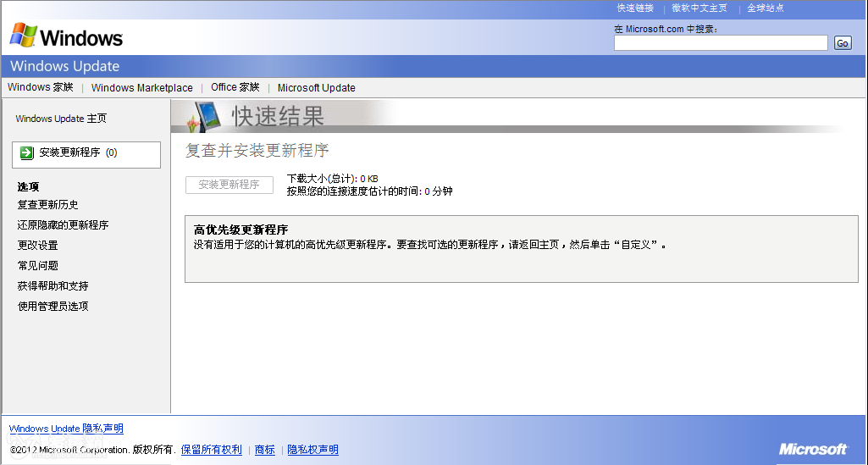Open Windows Update 隐私声明 link
The width and height of the screenshot is (868, 465).
[x=66, y=429]
